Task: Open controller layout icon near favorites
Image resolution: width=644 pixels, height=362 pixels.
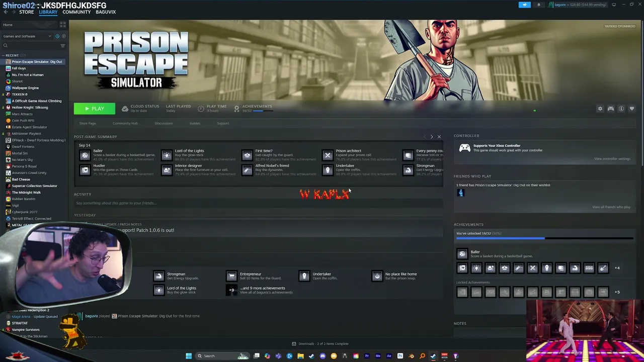Action: [611, 109]
